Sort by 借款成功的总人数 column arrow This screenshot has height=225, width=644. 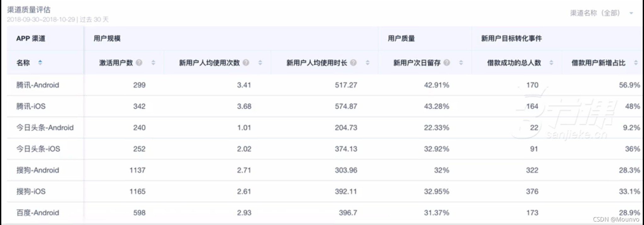click(551, 63)
